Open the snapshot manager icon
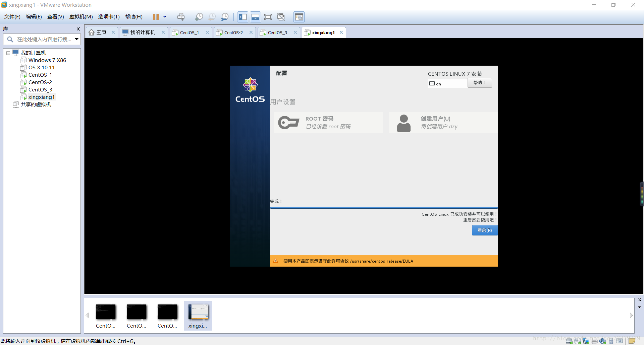644x345 pixels. coord(225,17)
